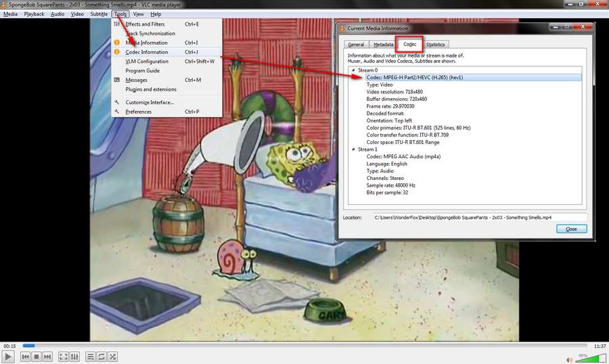Screen dimensions: 609x364
Task: Skip to next media track
Action: 47,357
